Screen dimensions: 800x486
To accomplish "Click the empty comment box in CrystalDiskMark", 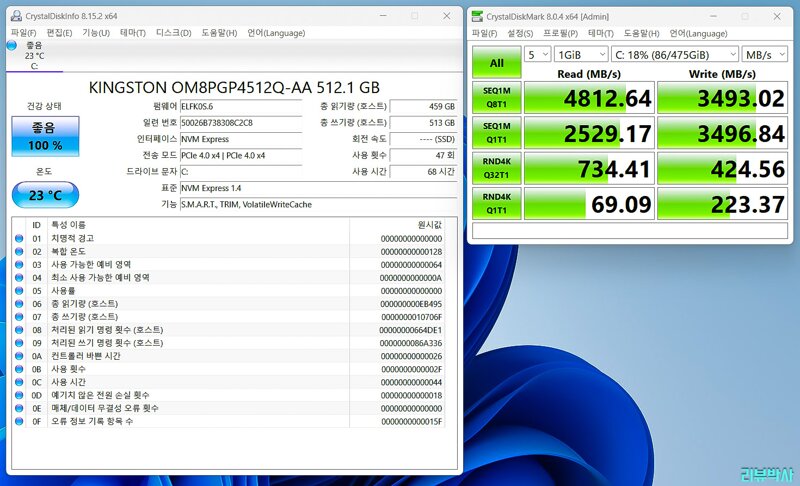I will [630, 230].
